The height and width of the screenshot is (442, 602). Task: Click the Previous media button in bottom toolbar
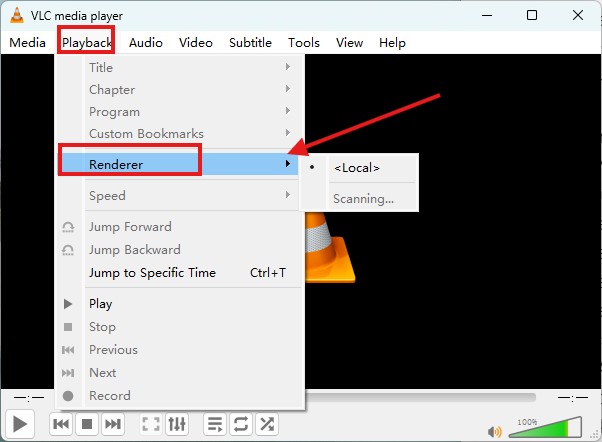pyautogui.click(x=61, y=424)
